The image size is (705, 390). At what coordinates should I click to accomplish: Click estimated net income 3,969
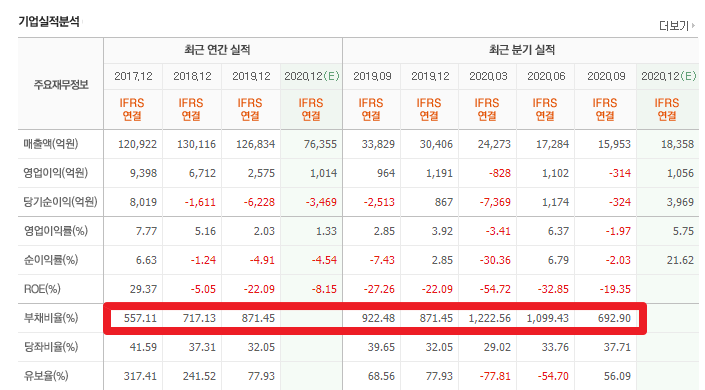(x=680, y=202)
